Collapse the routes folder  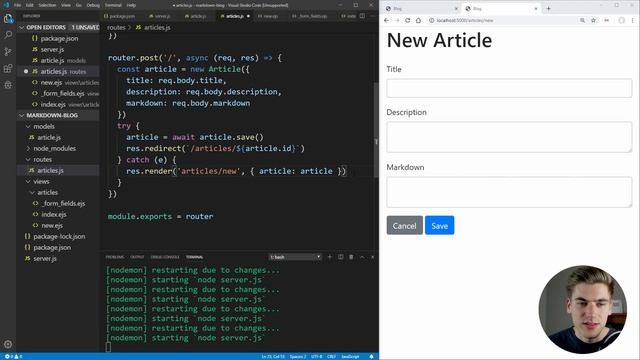pos(42,159)
